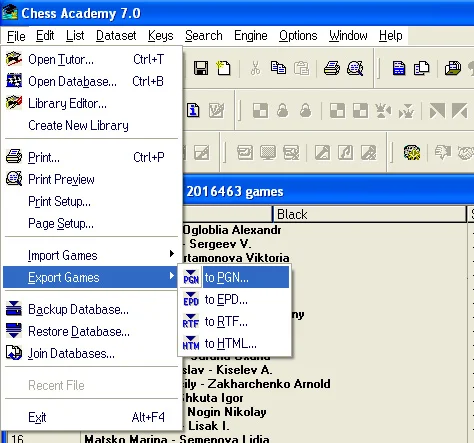This screenshot has width=474, height=443.
Task: Select the Matsko Marina - Semenova Lidia row
Action: (x=177, y=439)
